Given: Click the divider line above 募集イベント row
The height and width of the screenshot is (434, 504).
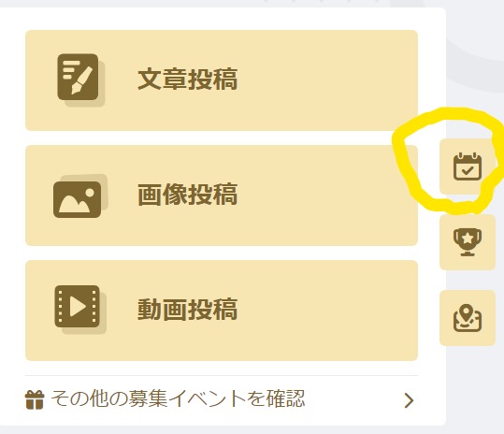Looking at the screenshot, I should pyautogui.click(x=222, y=375).
